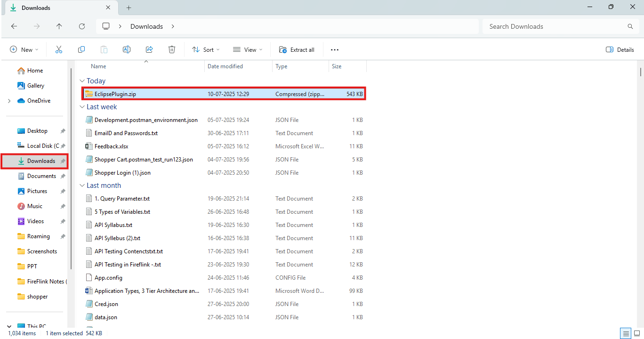This screenshot has height=339, width=644.
Task: Click the Cut scissors icon
Action: [x=59, y=49]
